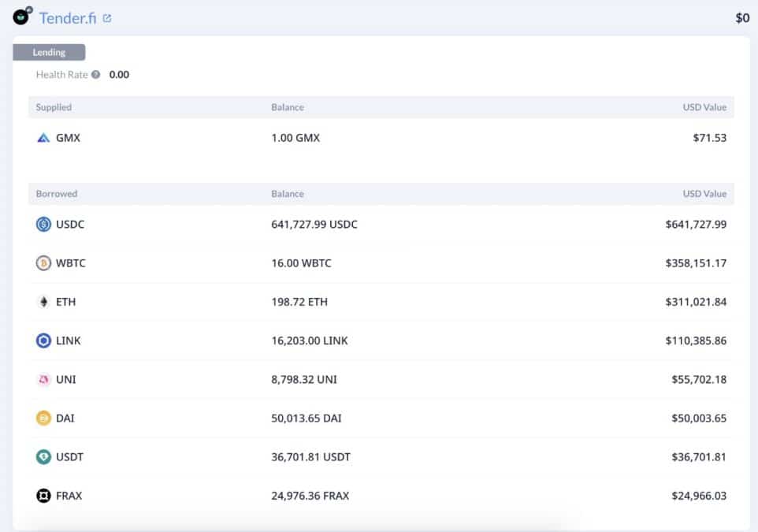Click the UNI token name
This screenshot has height=532, width=758.
click(65, 379)
